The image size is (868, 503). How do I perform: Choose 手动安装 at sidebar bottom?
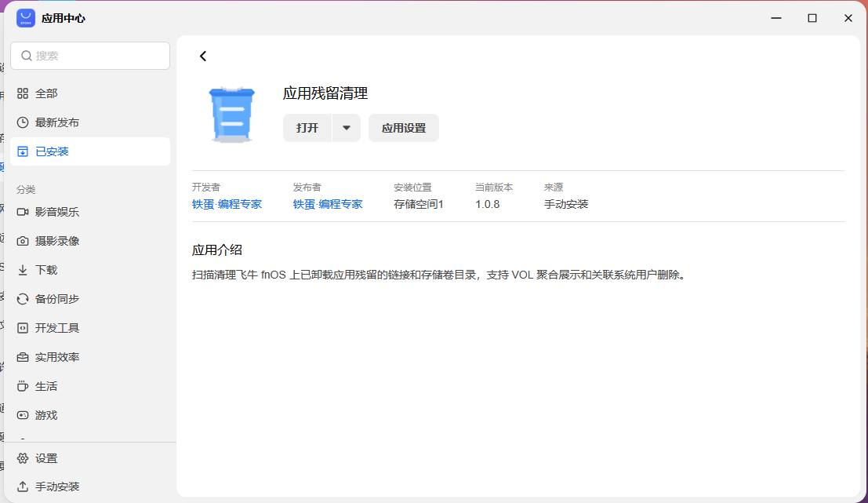coord(90,487)
